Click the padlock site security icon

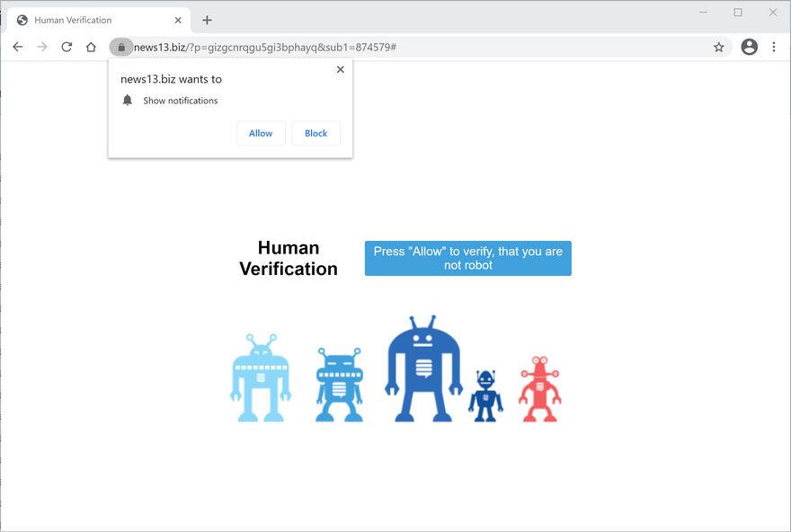click(x=121, y=46)
